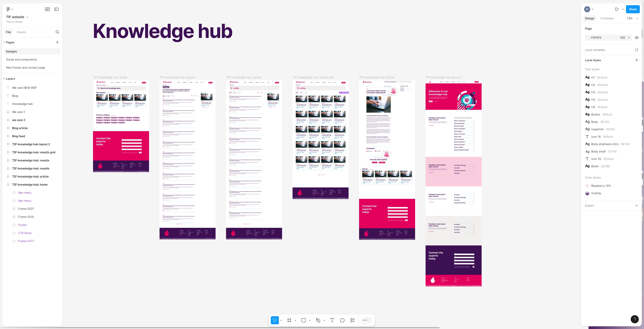This screenshot has width=644, height=329.
Task: Select the Rectangle shape tool
Action: tap(304, 320)
